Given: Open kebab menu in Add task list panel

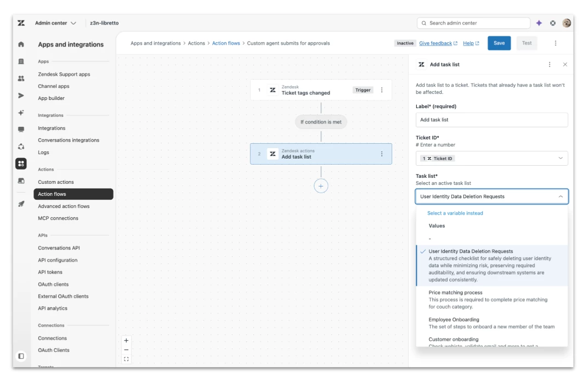Looking at the screenshot, I should pyautogui.click(x=550, y=65).
